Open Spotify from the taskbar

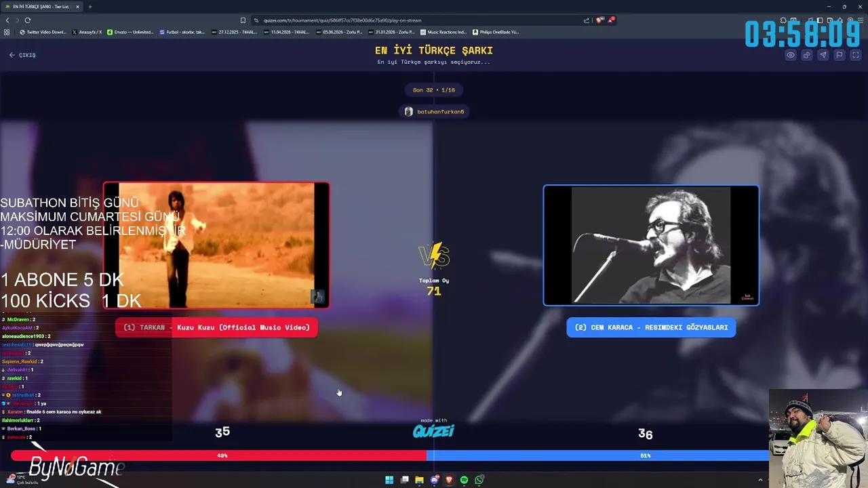[x=464, y=480]
